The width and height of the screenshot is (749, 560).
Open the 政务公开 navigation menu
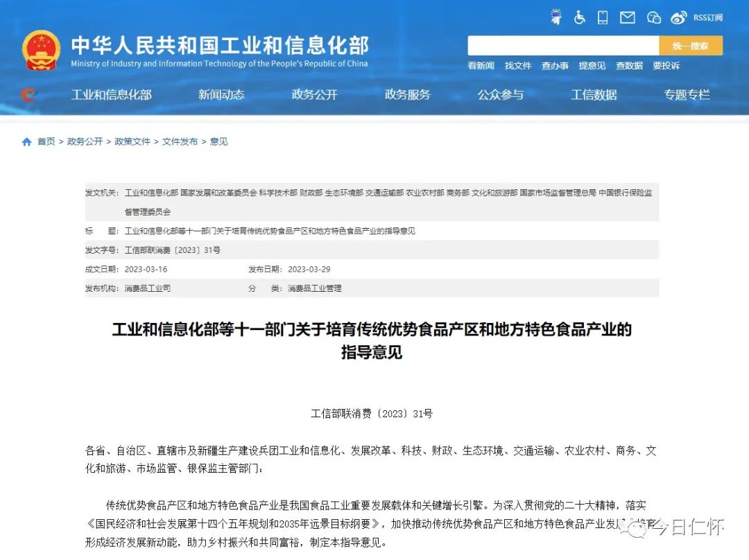point(314,94)
